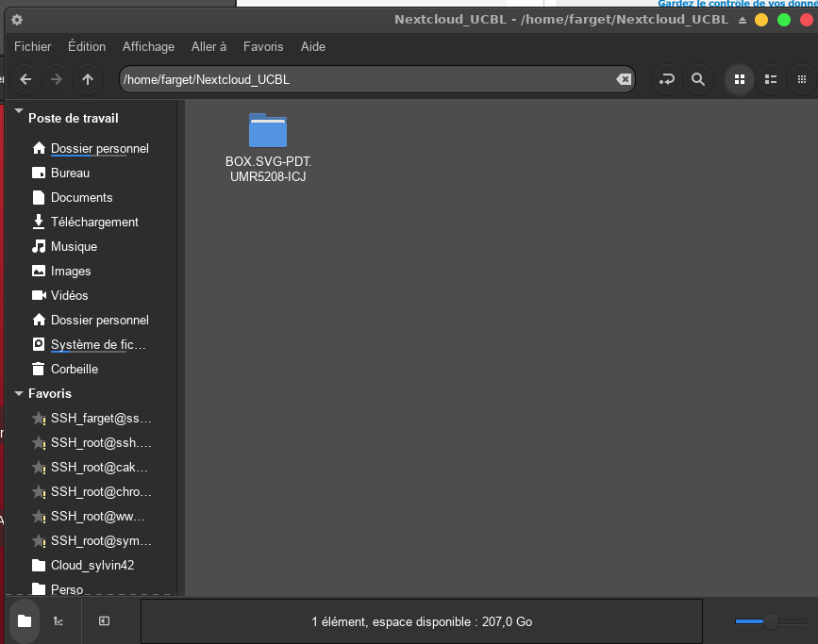Select Téléchargement in the sidebar
Image resolution: width=818 pixels, height=644 pixels.
(x=94, y=223)
